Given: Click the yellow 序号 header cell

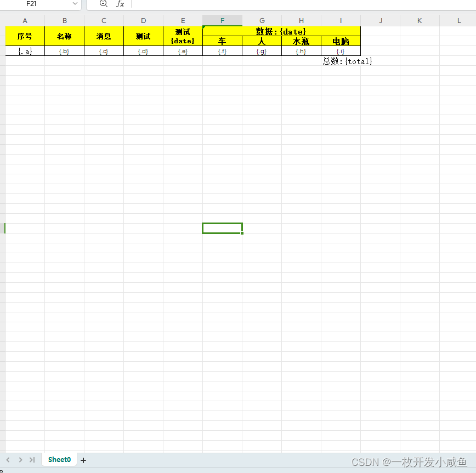Looking at the screenshot, I should (25, 36).
